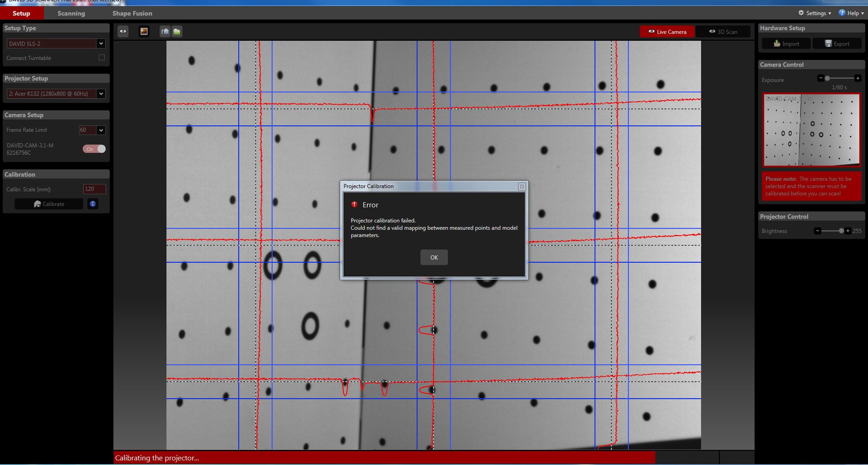Click the Import hardware setup button

pos(786,43)
